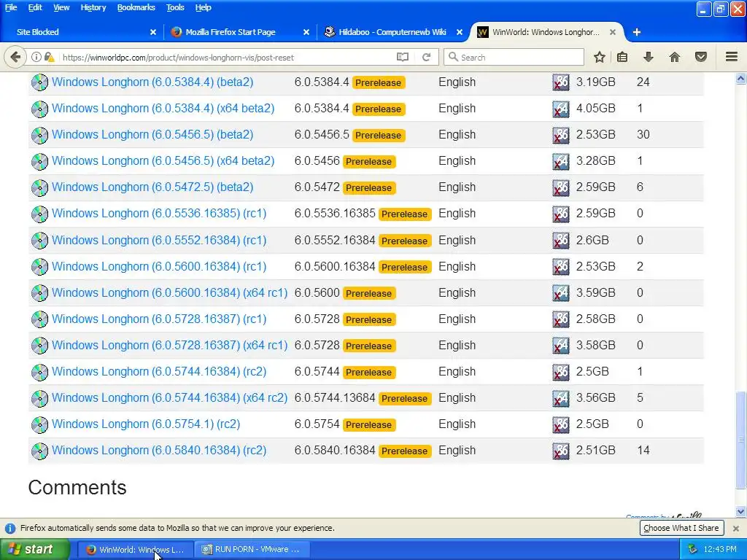Image resolution: width=747 pixels, height=560 pixels.
Task: Show bookmarks list icon
Action: [x=622, y=57]
